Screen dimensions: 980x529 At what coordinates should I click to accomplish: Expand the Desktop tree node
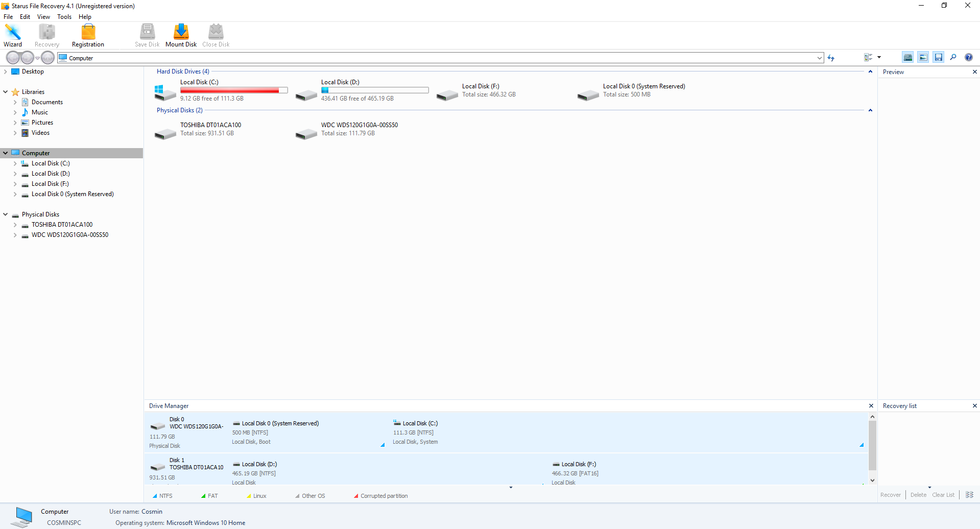pos(6,71)
